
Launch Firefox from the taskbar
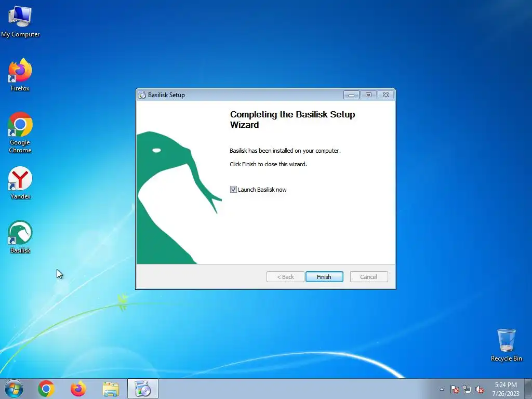point(78,389)
